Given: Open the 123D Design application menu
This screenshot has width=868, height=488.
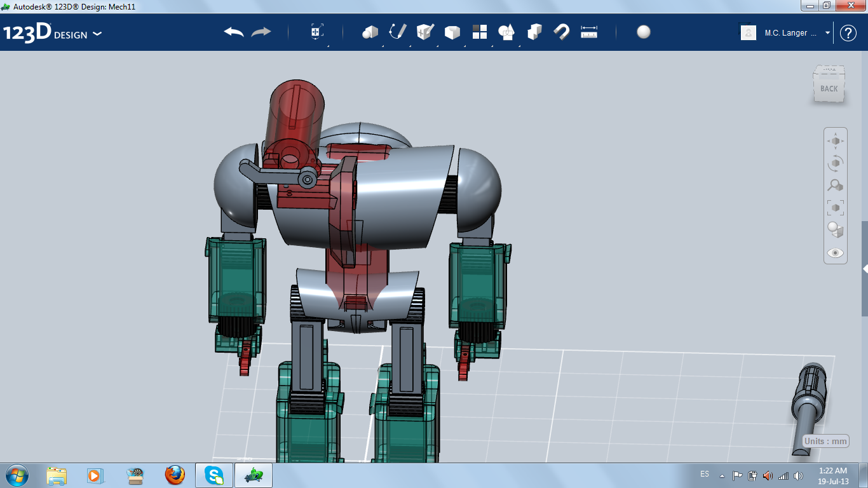Looking at the screenshot, I should [52, 33].
